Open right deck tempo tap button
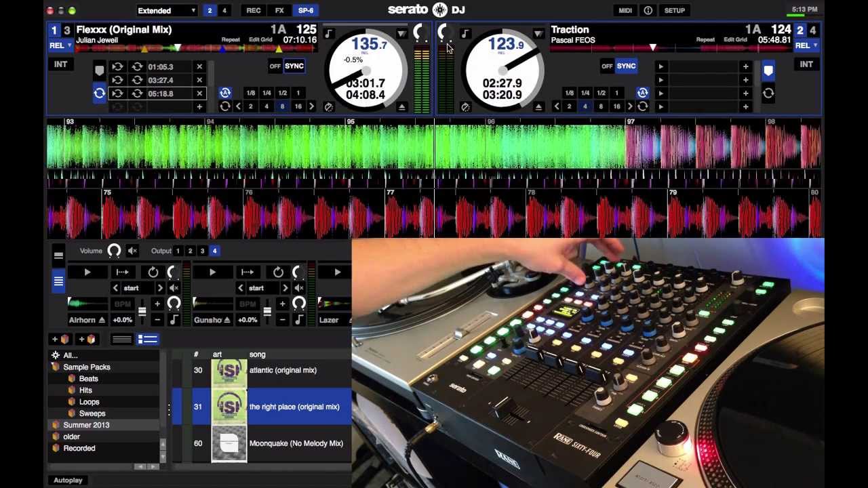Image resolution: width=868 pixels, height=488 pixels. pos(465,107)
